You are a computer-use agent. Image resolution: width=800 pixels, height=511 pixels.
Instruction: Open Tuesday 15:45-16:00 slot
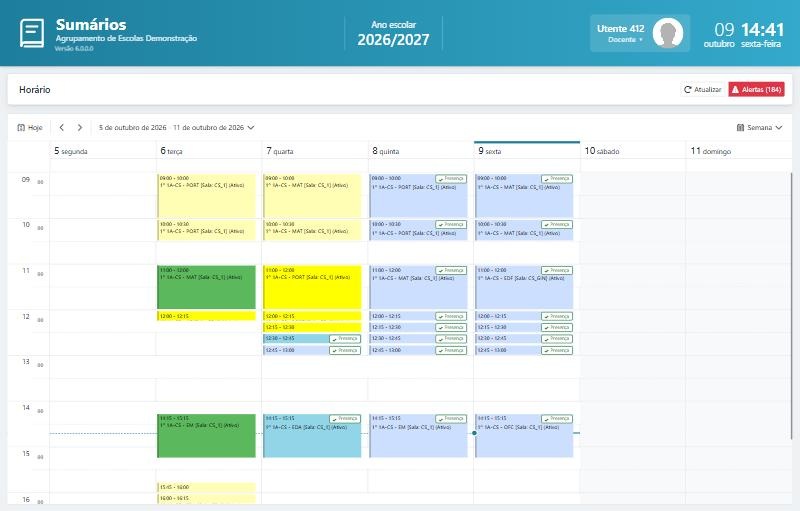tap(207, 487)
